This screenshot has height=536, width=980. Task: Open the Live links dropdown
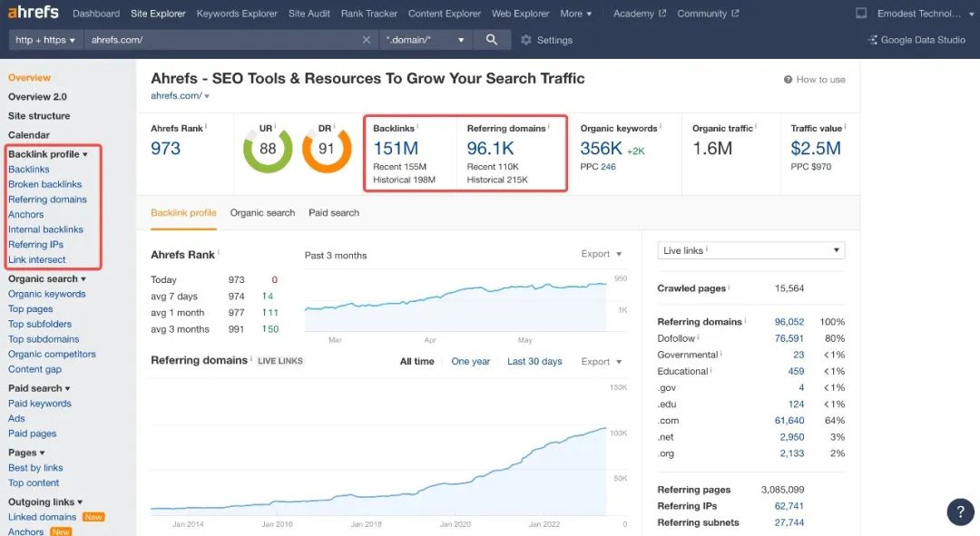click(x=750, y=250)
